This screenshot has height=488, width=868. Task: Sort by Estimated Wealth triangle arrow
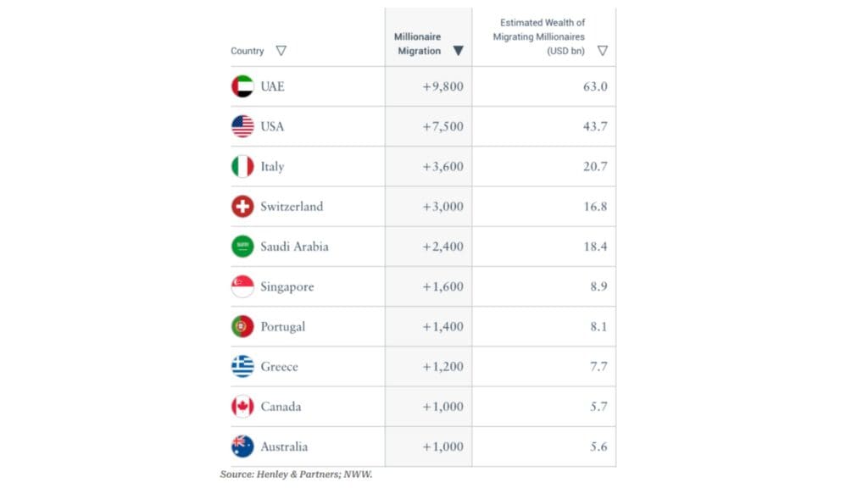(603, 50)
